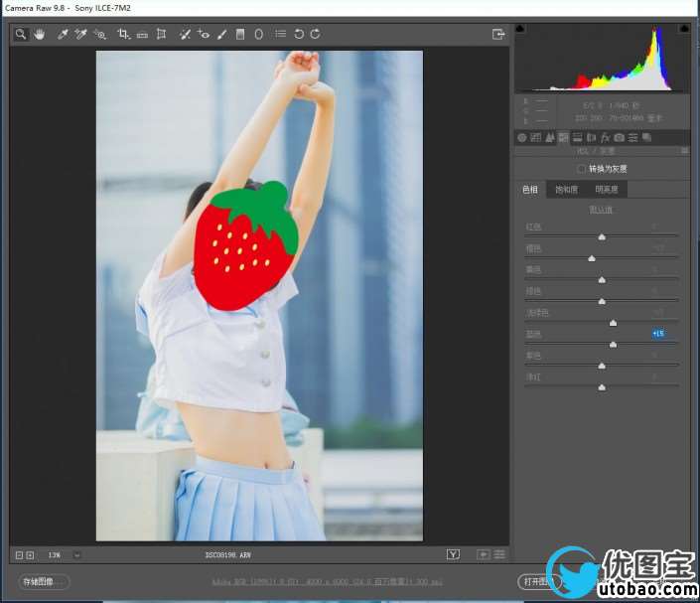Rotate image 90° counterclockwise

[299, 34]
